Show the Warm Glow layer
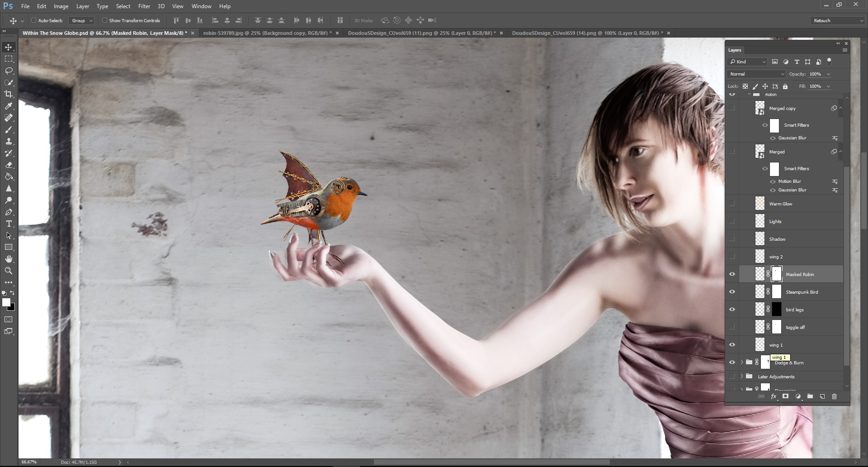The width and height of the screenshot is (868, 467). pos(732,203)
